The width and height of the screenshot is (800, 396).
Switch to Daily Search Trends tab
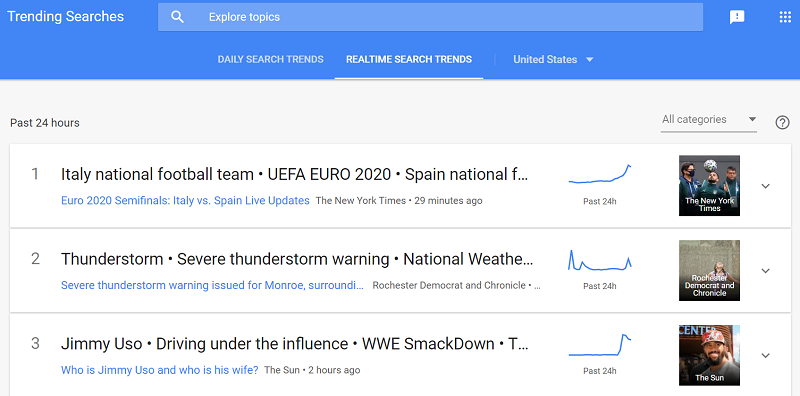[x=270, y=59]
